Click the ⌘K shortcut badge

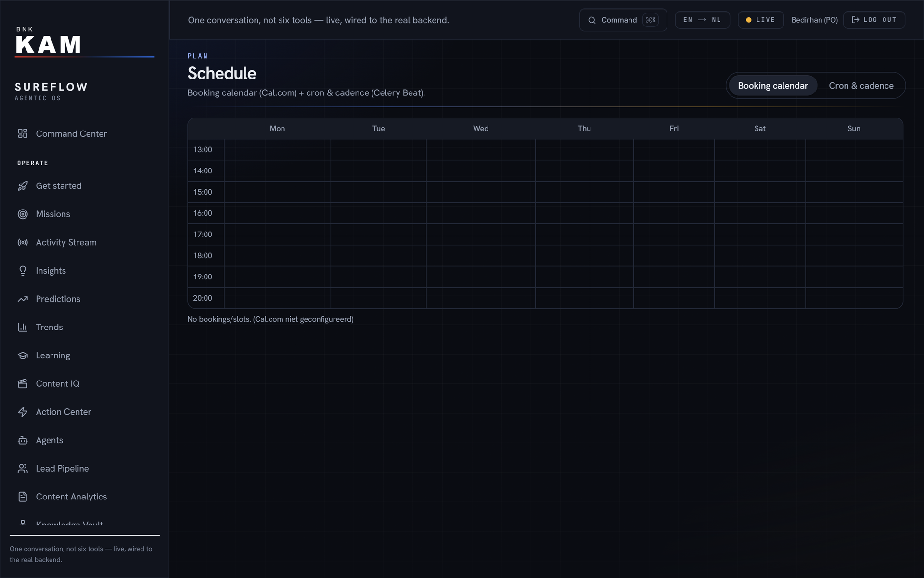(x=651, y=20)
